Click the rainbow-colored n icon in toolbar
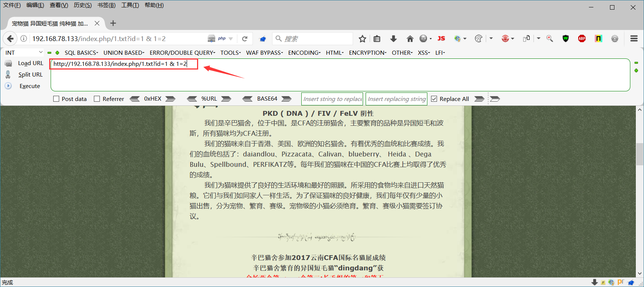The image size is (644, 287). (599, 38)
